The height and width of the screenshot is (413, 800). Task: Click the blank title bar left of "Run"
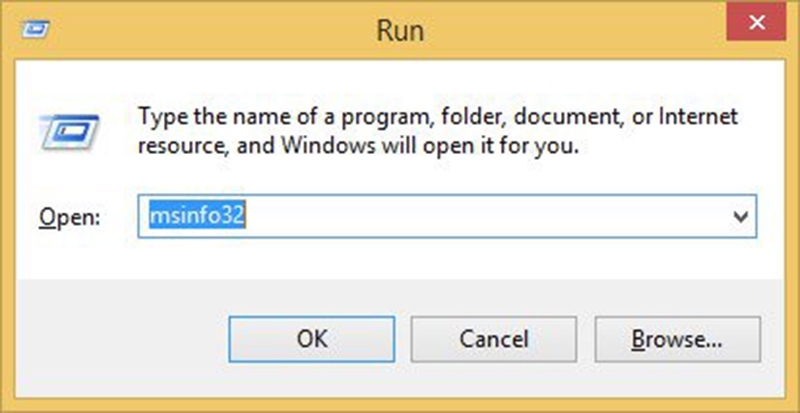tap(200, 30)
